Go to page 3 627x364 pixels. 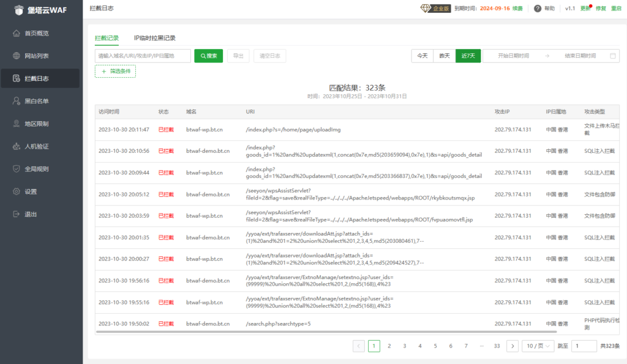pos(405,346)
